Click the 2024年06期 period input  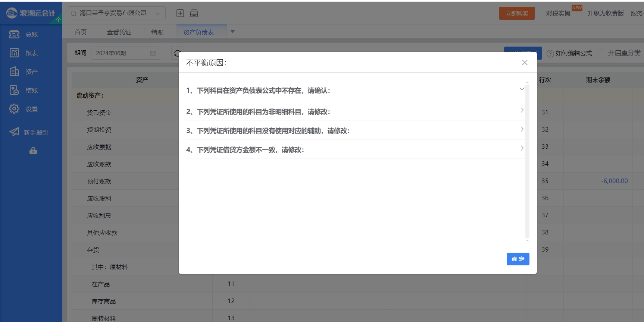pos(126,53)
